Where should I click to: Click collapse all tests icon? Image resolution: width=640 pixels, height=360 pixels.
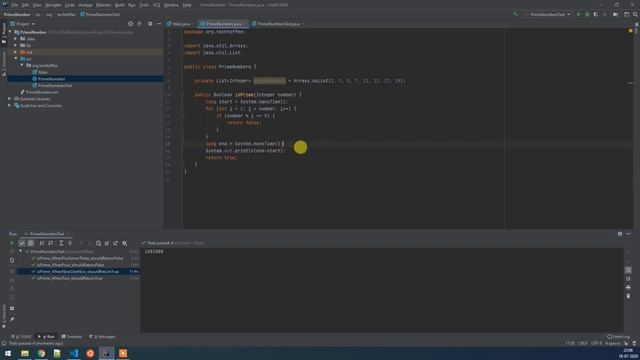[70, 243]
